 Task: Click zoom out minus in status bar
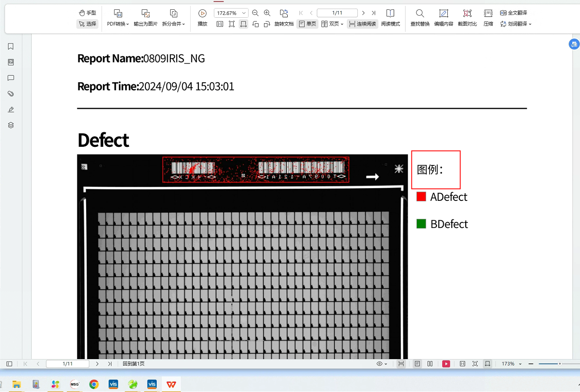[531, 364]
